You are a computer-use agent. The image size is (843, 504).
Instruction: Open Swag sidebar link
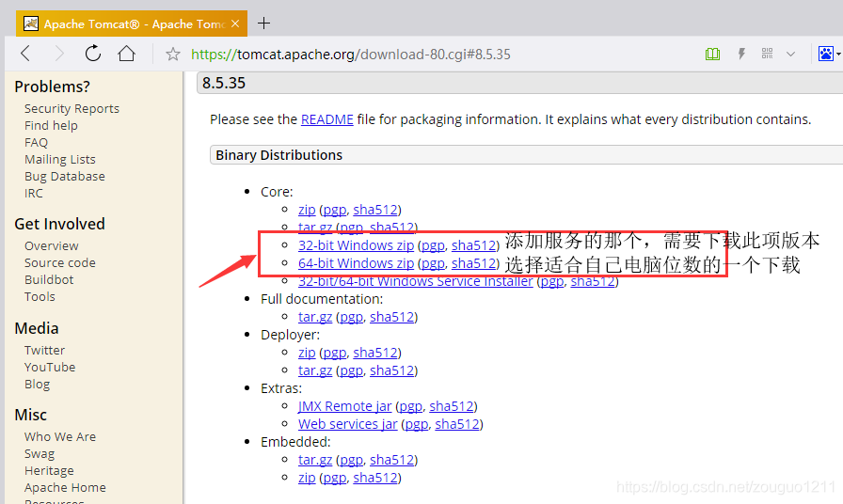click(40, 454)
